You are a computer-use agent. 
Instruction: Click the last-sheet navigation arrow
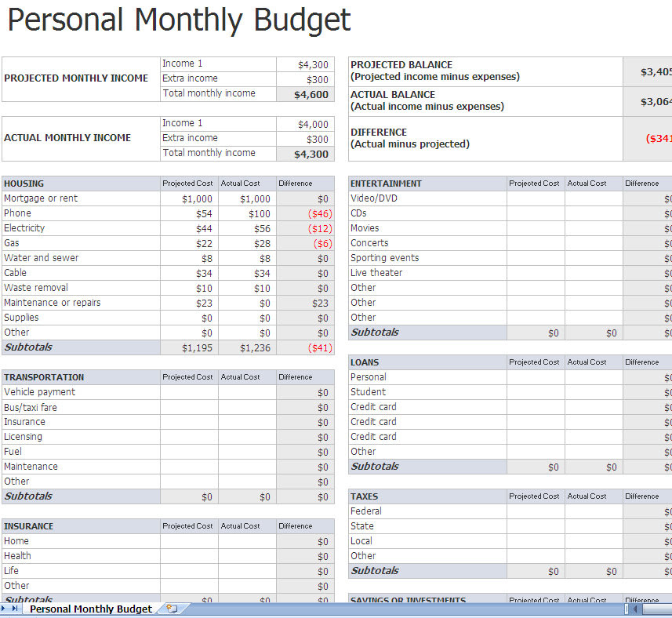[x=15, y=609]
